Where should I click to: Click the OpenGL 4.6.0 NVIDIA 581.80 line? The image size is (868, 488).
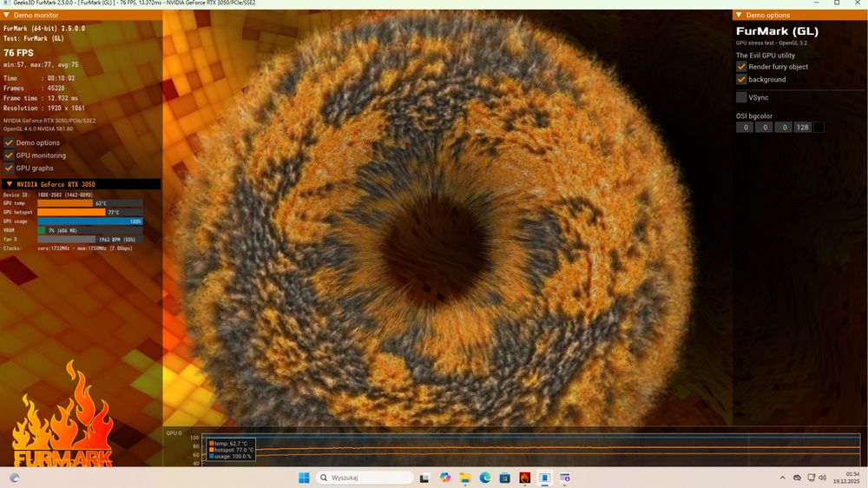[38, 129]
